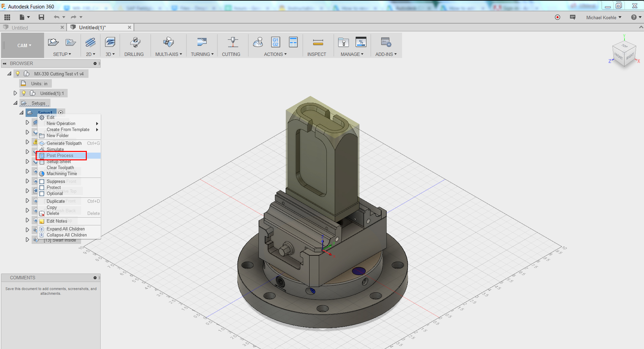
Task: Activate the Setup1 radio button
Action: pos(61,113)
